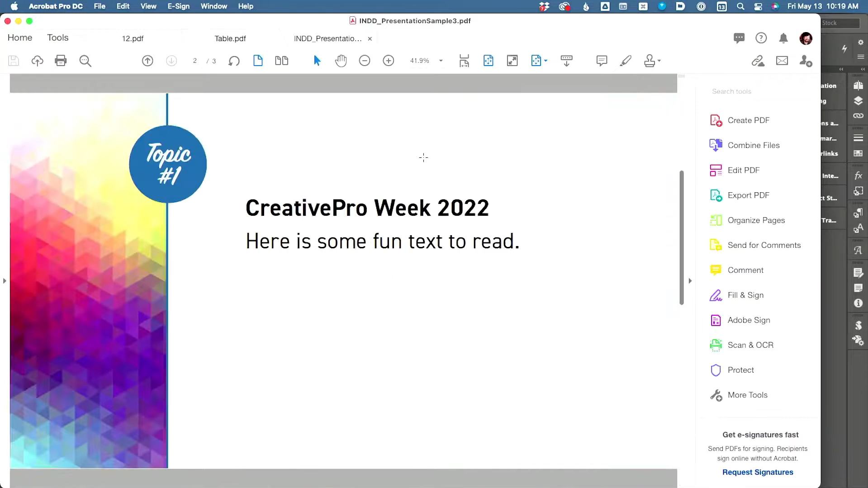Viewport: 868px width, 488px height.
Task: Click the Request Signatures link
Action: (x=758, y=472)
